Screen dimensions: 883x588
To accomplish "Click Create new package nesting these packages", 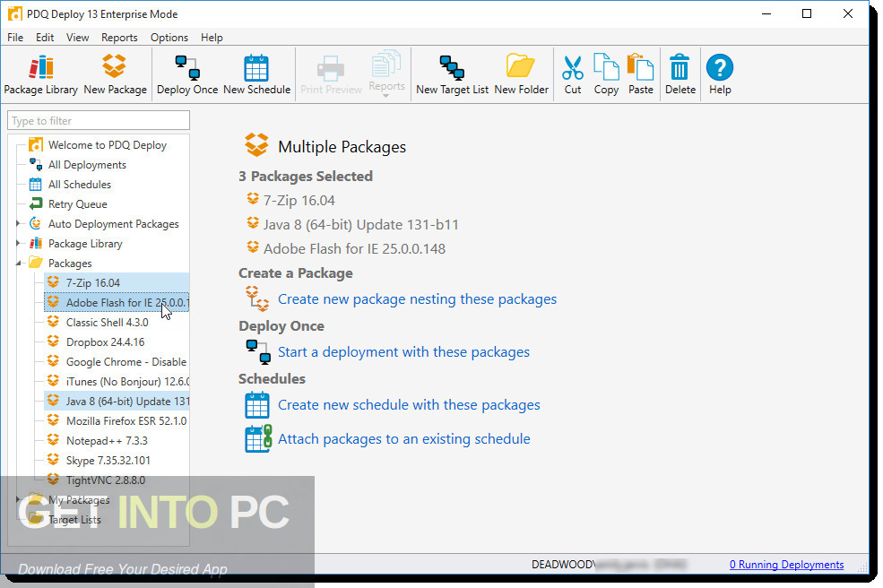I will click(417, 299).
